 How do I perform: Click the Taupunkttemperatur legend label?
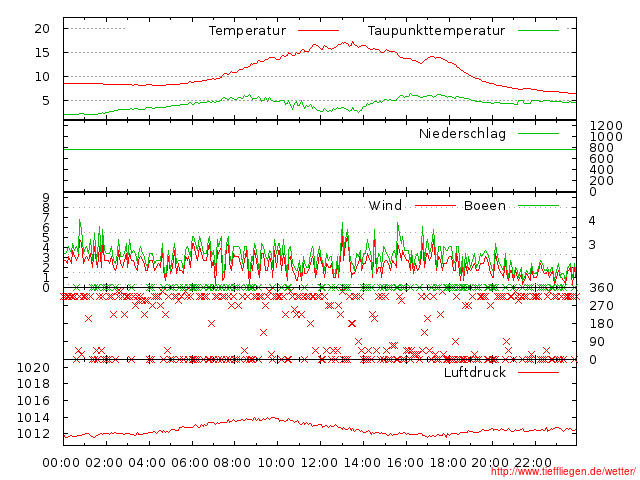point(436,31)
